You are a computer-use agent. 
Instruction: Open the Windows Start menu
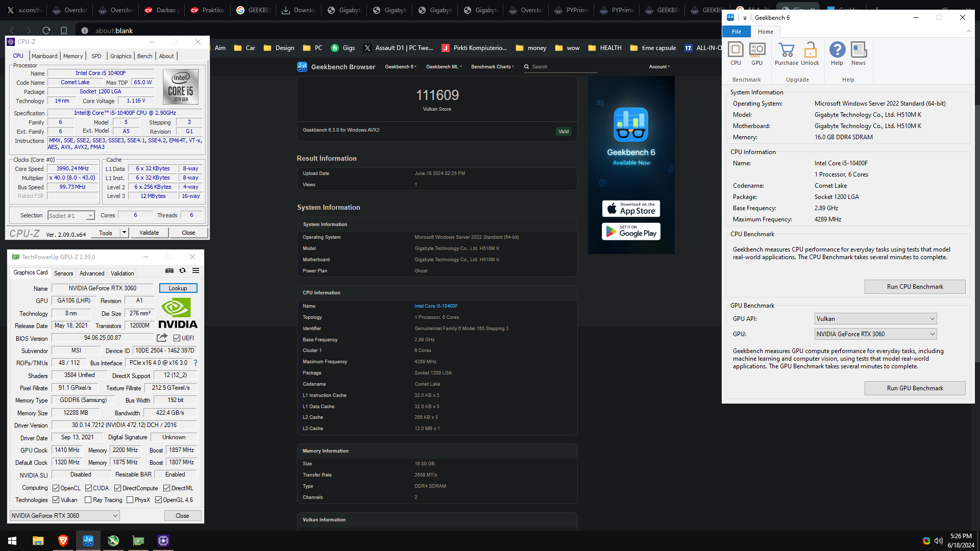(12, 541)
